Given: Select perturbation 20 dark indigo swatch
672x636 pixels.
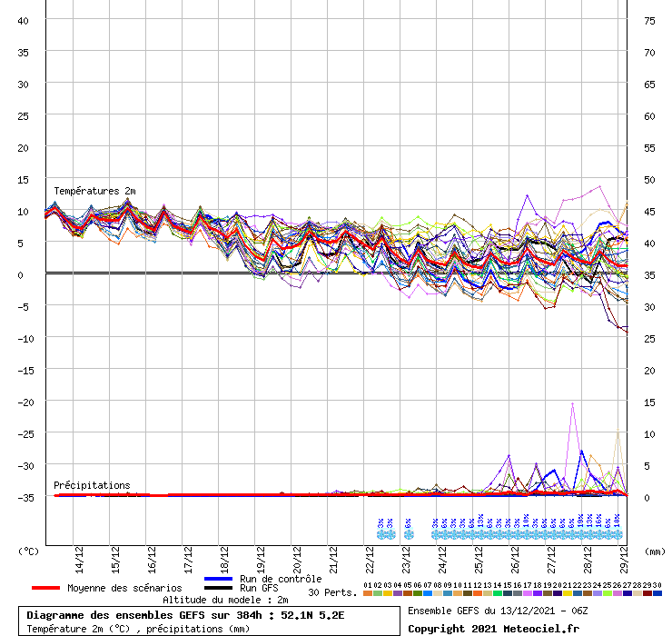Looking at the screenshot, I should coord(558,593).
